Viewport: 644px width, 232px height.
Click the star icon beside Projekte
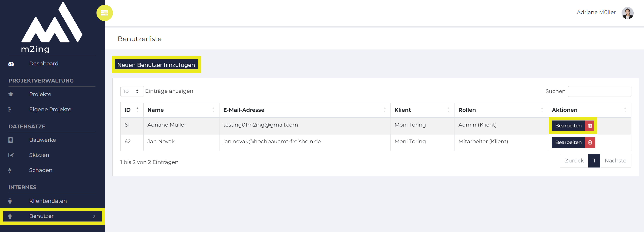click(11, 94)
